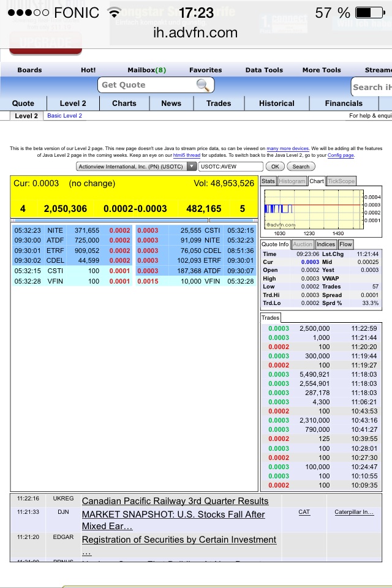Image resolution: width=392 pixels, height=588 pixels.
Task: Click the Sprd % 33.3% value
Action: point(370,303)
